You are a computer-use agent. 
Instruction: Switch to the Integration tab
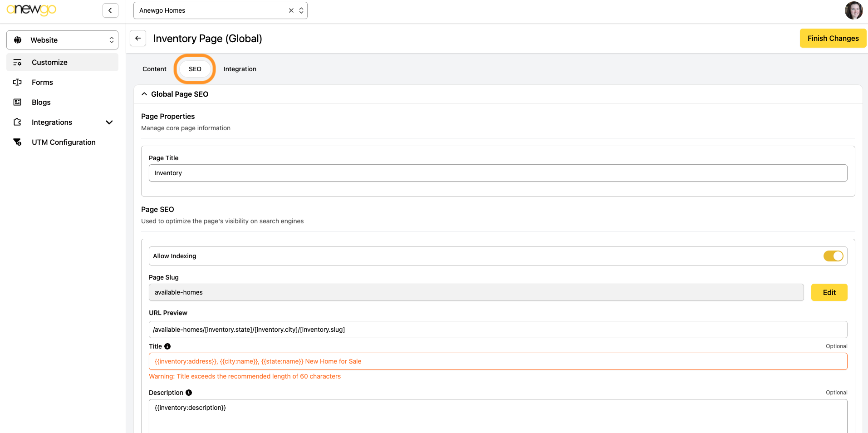[x=240, y=69]
